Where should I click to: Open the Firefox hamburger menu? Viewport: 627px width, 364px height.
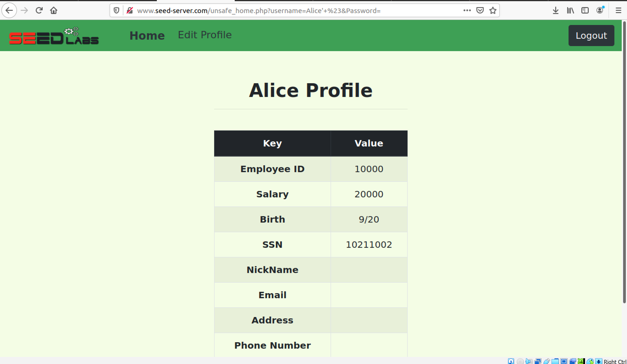click(x=619, y=11)
